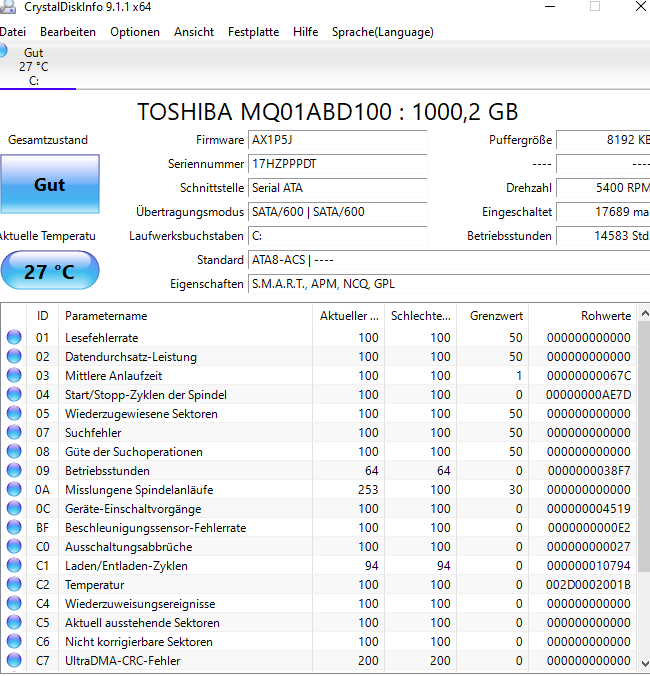Click the Laufwerksbuchstaben field C:
This screenshot has height=676, width=650.
(338, 236)
